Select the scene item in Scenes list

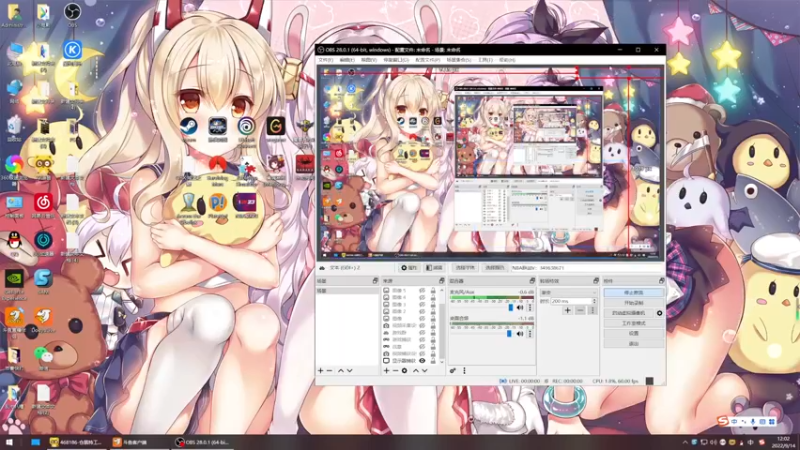coord(347,291)
